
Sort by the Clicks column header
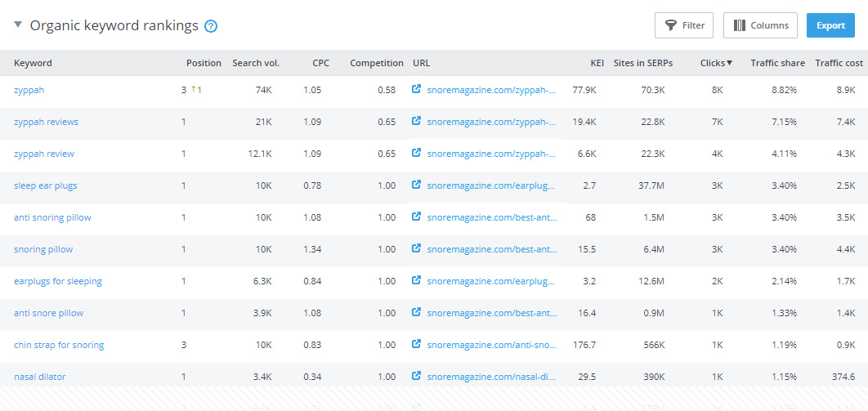pos(716,63)
